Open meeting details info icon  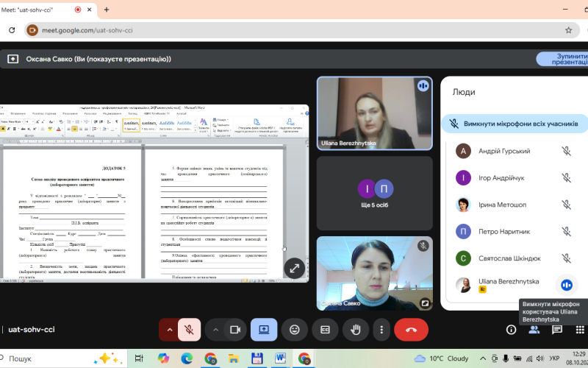point(511,330)
